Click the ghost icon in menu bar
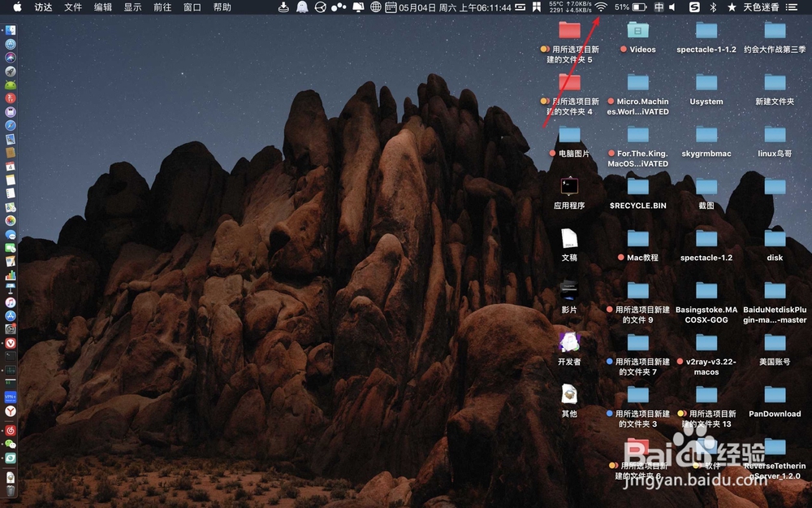The width and height of the screenshot is (812, 508). [302, 7]
